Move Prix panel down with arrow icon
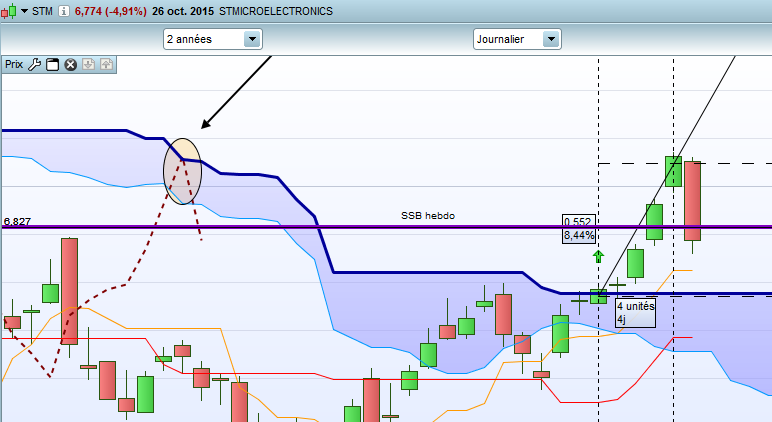This screenshot has height=422, width=772. coord(89,65)
